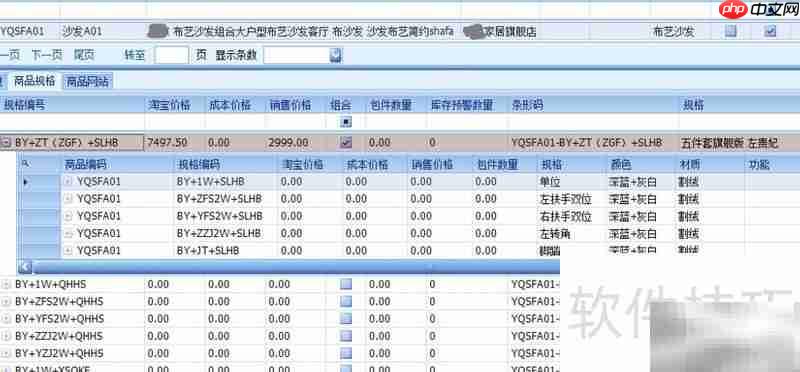Toggle the ticked checkbox in 沙发A01 row
The height and width of the screenshot is (372, 800).
(770, 31)
